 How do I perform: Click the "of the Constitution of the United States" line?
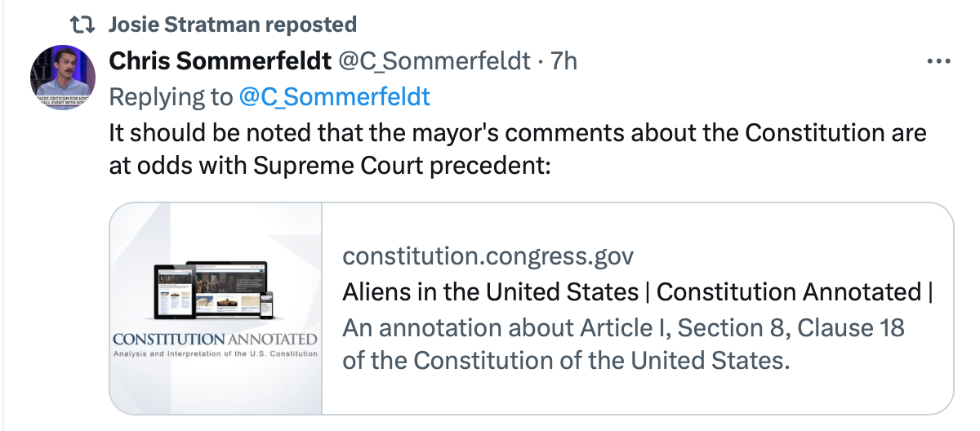pos(566,360)
